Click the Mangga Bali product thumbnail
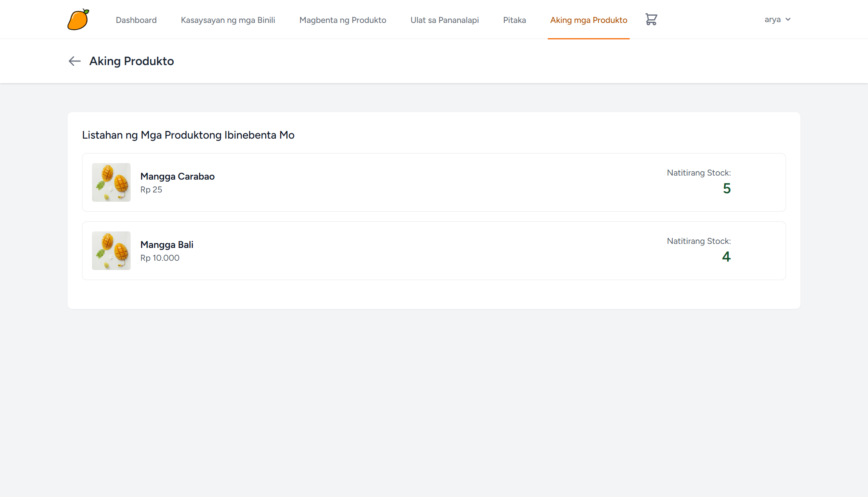This screenshot has width=868, height=497. [111, 251]
